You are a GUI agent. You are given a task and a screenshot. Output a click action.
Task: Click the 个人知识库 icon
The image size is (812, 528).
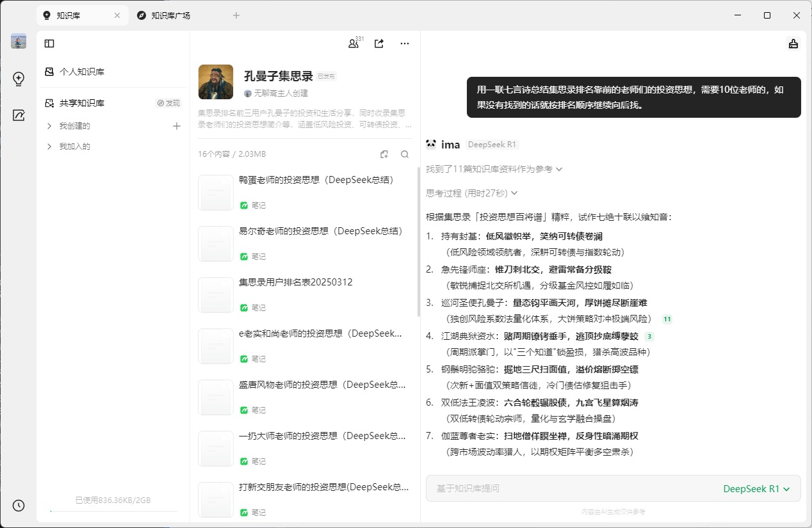(49, 72)
